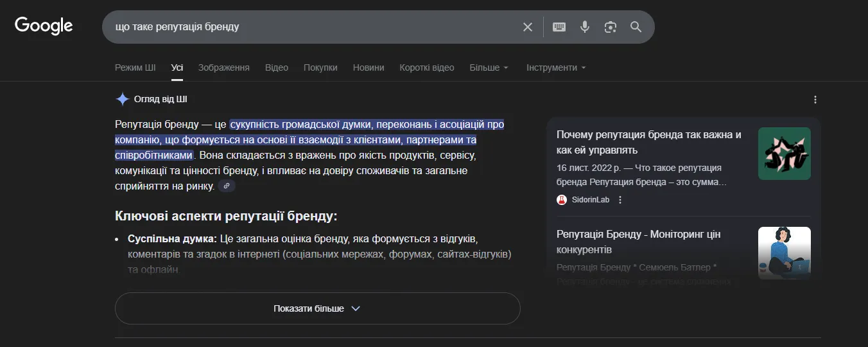The height and width of the screenshot is (347, 868).
Task: Open the Google logo homepage link
Action: click(x=44, y=26)
